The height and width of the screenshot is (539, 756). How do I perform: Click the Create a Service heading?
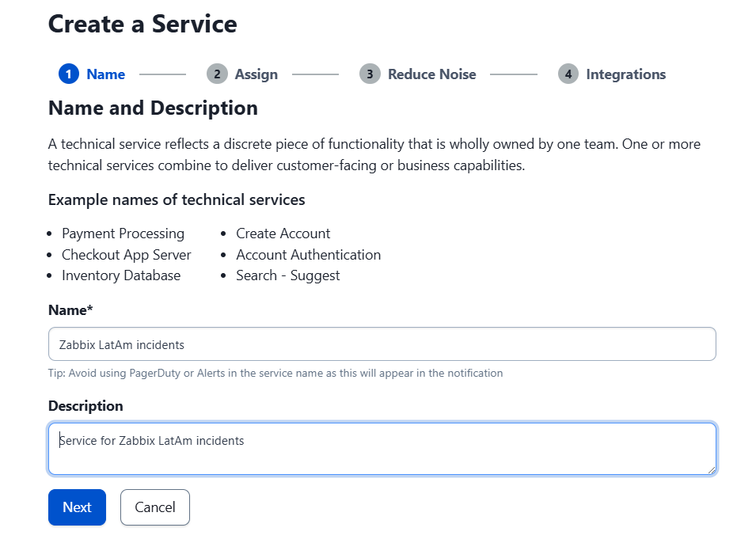pyautogui.click(x=142, y=24)
